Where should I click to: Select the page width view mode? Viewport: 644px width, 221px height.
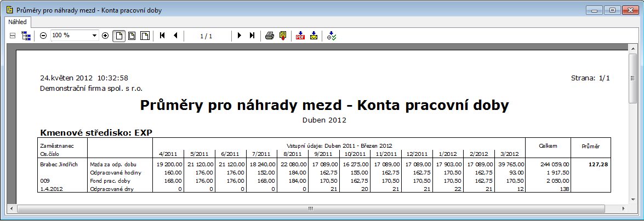132,36
